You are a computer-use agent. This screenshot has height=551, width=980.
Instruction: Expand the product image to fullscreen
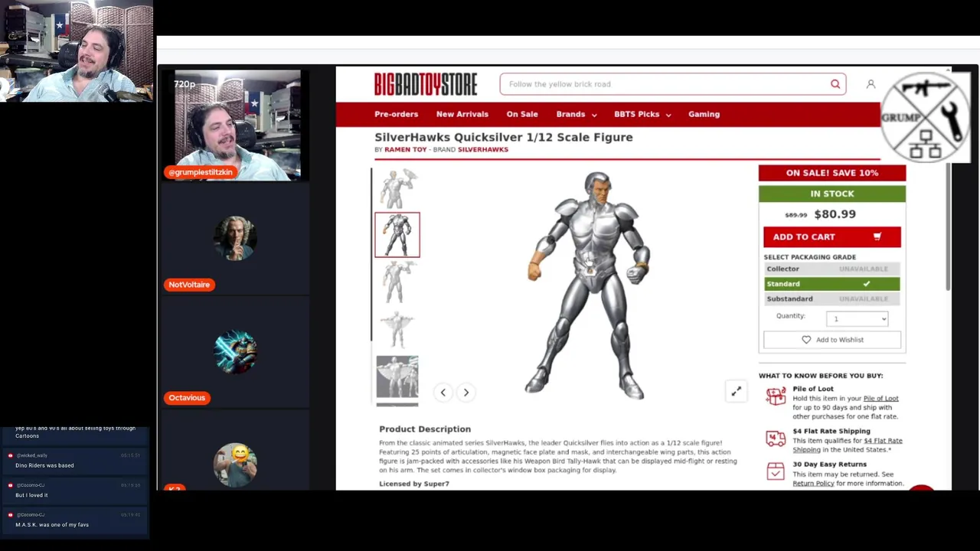736,392
